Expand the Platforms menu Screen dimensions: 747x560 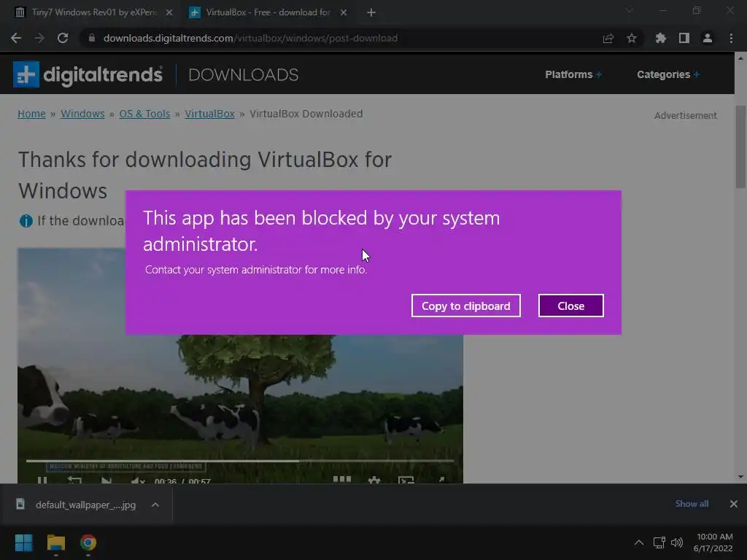pyautogui.click(x=573, y=75)
